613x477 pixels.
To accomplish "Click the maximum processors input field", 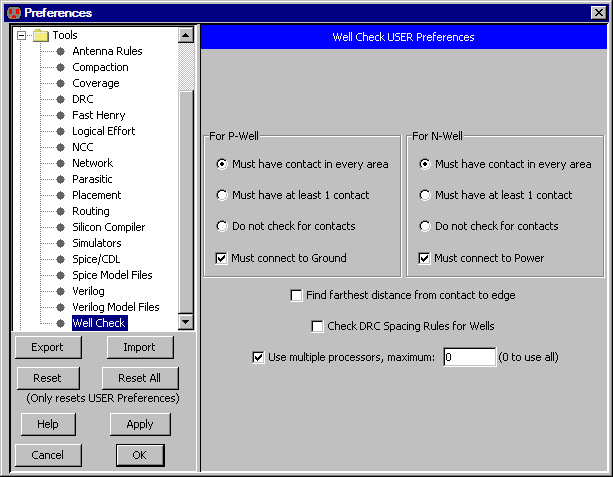I will (x=469, y=357).
